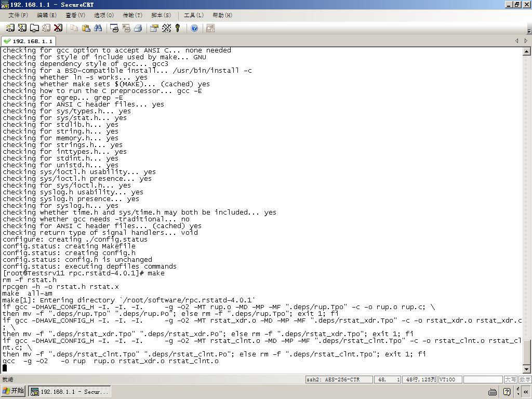The image size is (532, 399).
Task: Click the SecureCRT taskbar button
Action: pyautogui.click(x=70, y=392)
